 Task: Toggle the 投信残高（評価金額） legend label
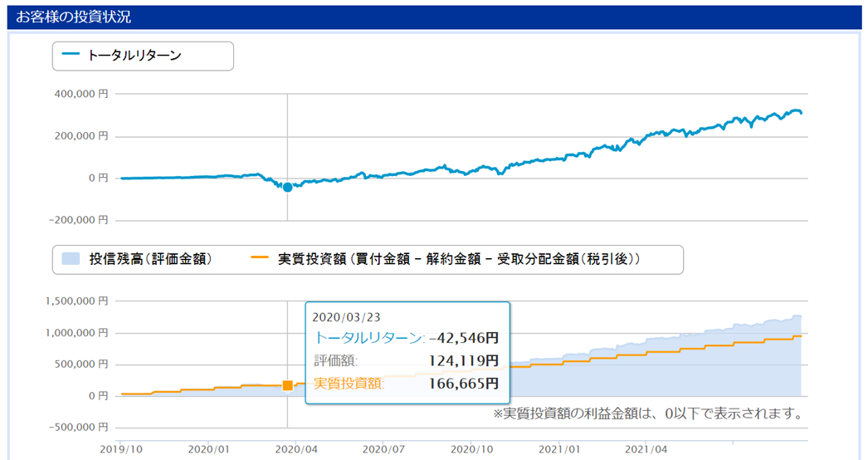point(150,259)
